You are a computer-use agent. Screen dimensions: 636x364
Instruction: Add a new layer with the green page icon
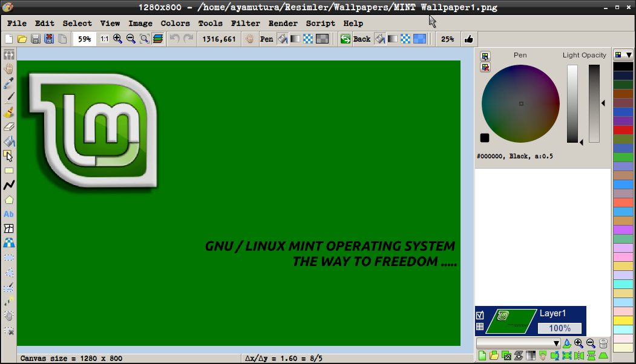(482, 356)
